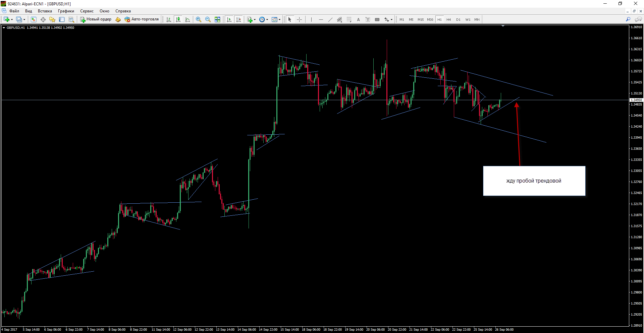
Task: Toggle the Авто-торговля button
Action: click(142, 19)
